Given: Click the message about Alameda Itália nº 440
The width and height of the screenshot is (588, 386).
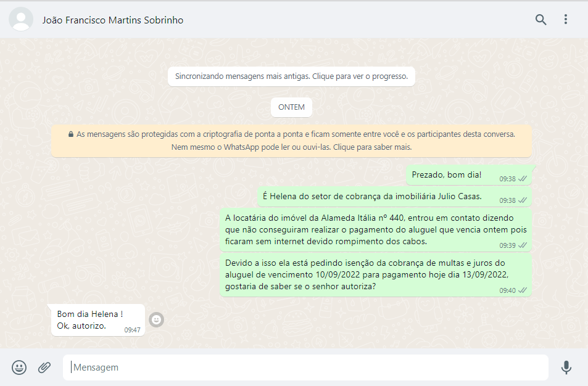Looking at the screenshot, I should click(375, 229).
